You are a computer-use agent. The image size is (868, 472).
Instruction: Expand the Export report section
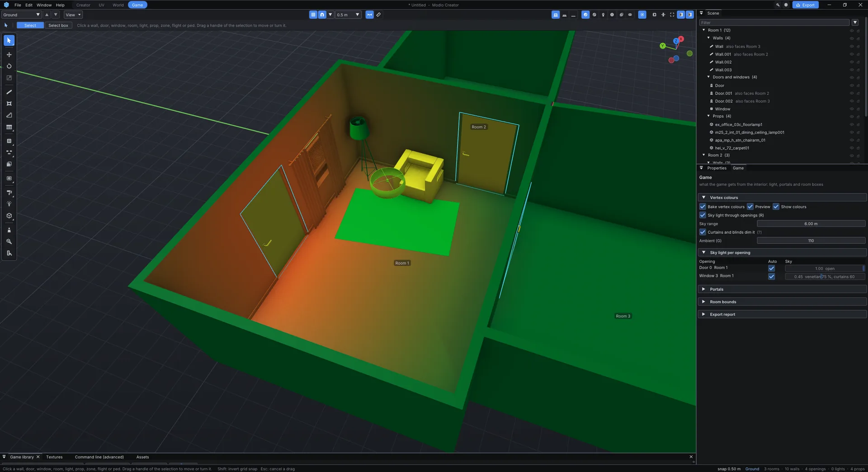point(782,314)
